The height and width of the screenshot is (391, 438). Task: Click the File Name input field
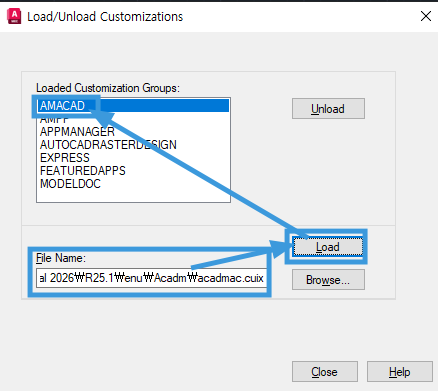point(152,278)
